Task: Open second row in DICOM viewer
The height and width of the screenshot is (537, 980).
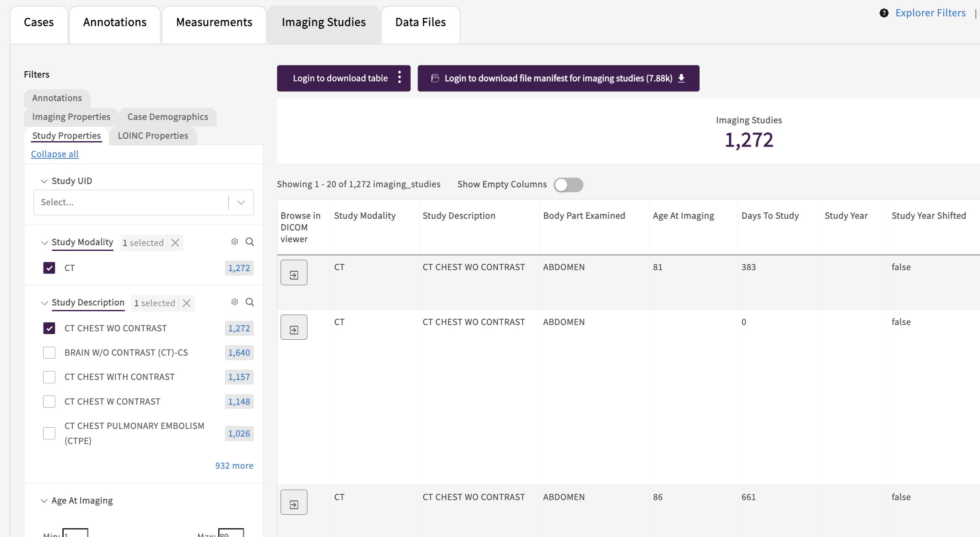Action: click(294, 327)
